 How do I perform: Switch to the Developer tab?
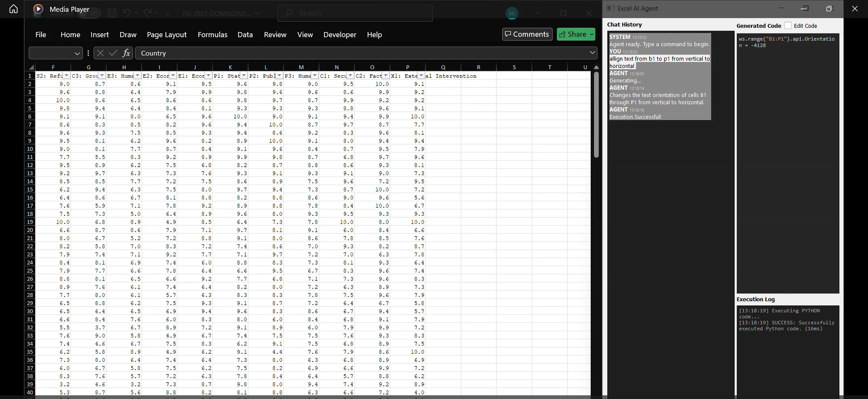(x=340, y=34)
